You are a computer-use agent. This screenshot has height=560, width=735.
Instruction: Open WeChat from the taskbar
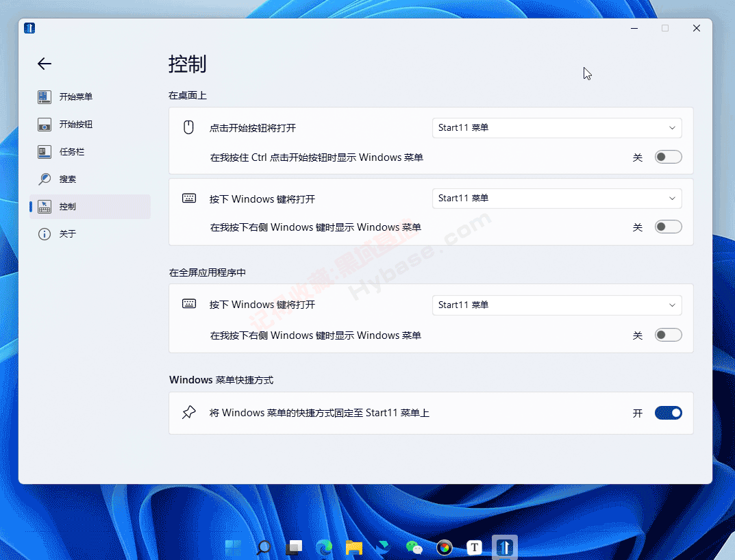point(414,548)
